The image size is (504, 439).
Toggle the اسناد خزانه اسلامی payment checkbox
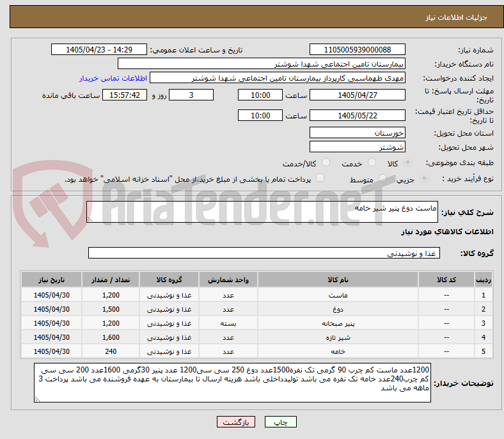point(320,178)
